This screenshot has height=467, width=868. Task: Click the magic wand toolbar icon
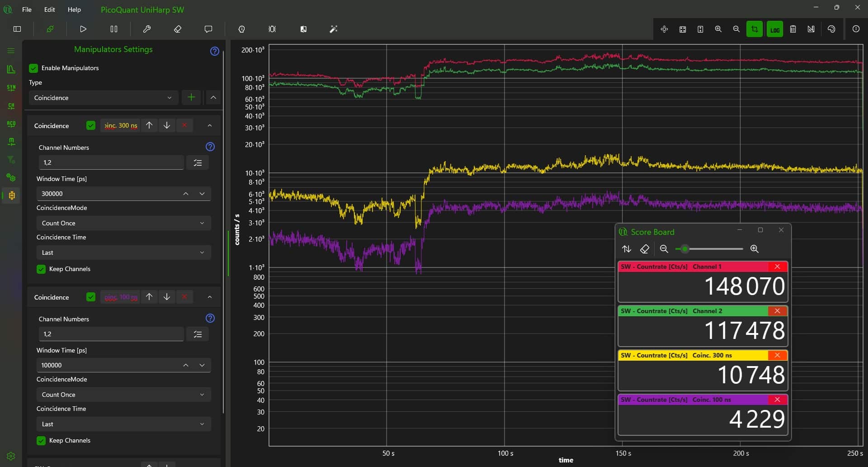334,29
